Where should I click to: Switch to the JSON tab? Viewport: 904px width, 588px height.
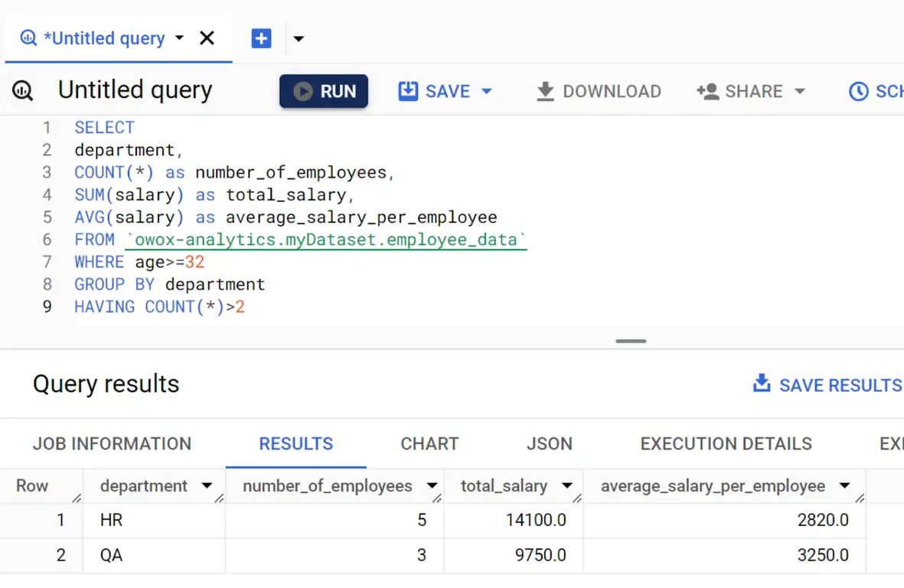pos(550,443)
